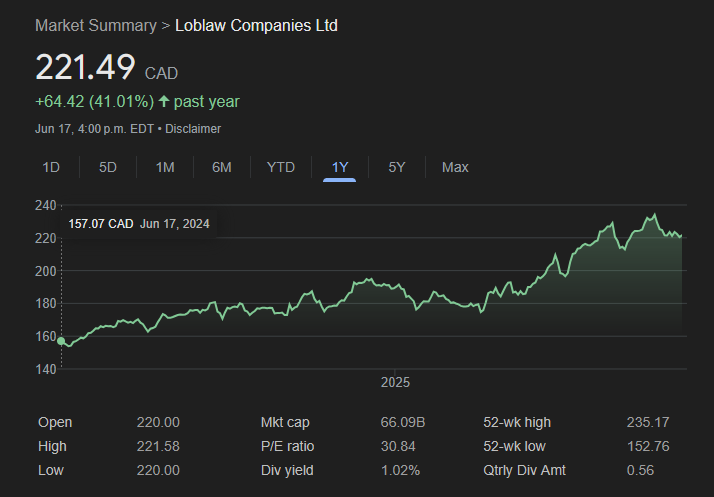
Task: Select the Loblaw Companies Ltd title
Action: pos(256,26)
